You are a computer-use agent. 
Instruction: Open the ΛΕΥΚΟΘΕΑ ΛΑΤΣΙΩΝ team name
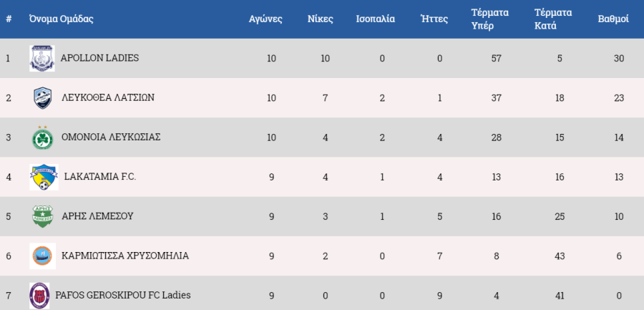click(108, 98)
